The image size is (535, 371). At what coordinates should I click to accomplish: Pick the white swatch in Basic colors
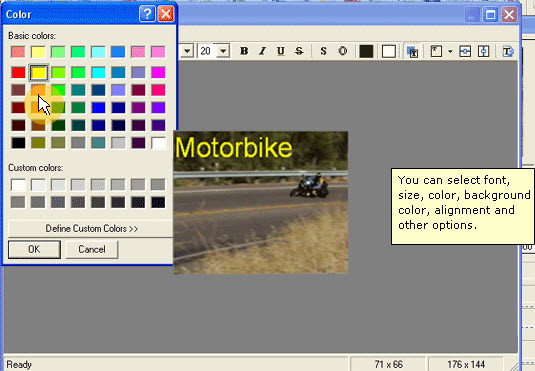tap(158, 143)
